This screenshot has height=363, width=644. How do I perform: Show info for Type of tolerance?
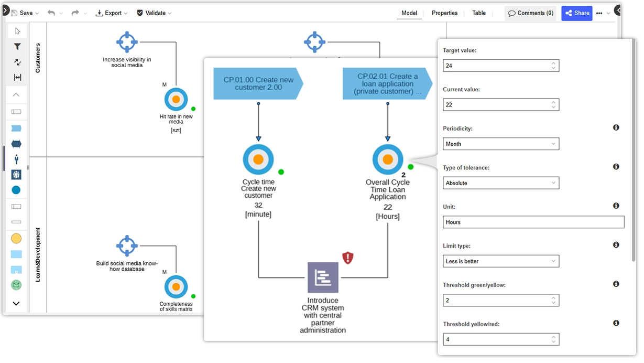click(616, 166)
